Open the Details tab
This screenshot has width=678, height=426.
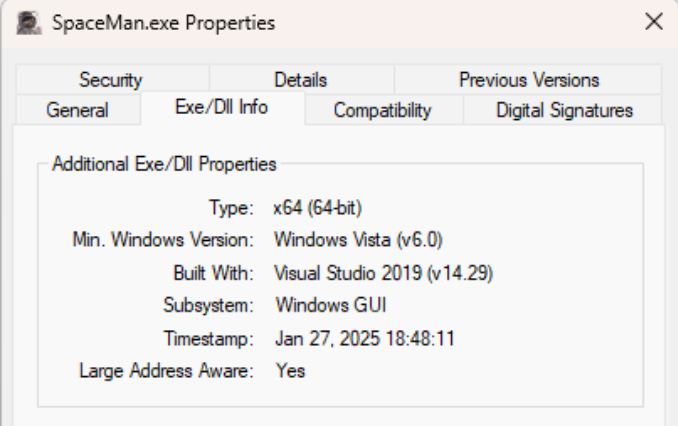(300, 80)
